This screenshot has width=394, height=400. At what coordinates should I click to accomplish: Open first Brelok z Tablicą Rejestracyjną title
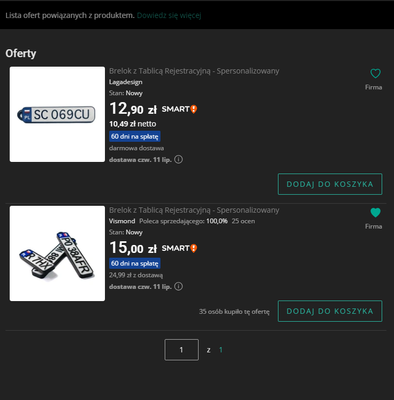tap(194, 71)
